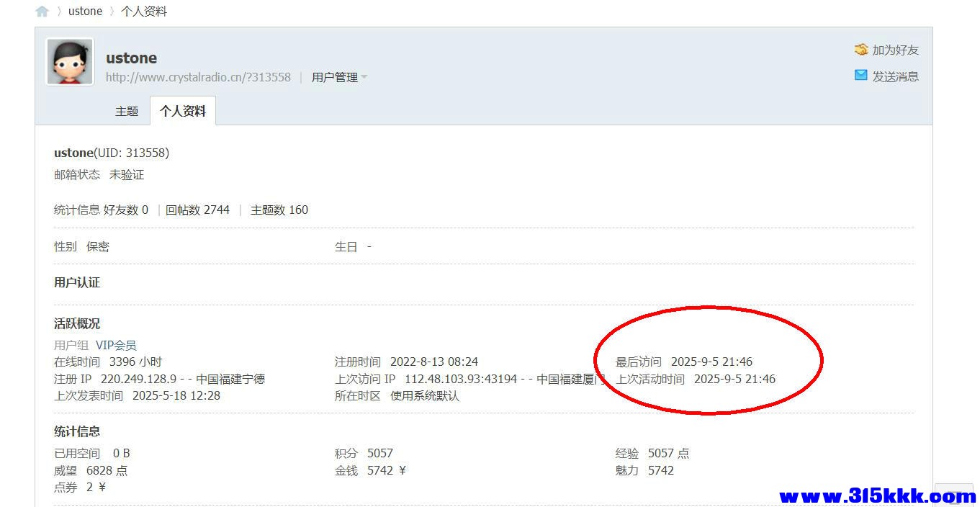Select the 个人资料 tab
The image size is (980, 507).
[x=183, y=112]
